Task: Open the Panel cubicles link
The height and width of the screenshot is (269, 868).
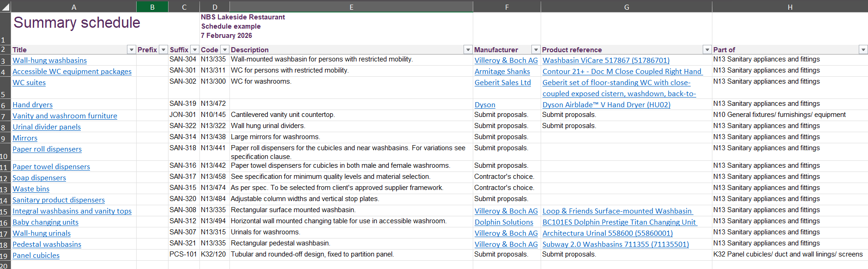Action: click(36, 256)
